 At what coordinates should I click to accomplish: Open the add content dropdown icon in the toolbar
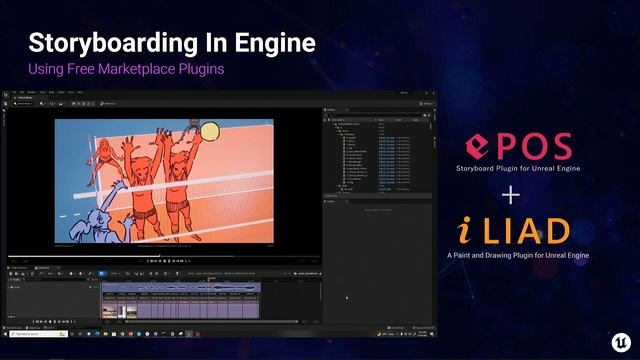[42, 104]
